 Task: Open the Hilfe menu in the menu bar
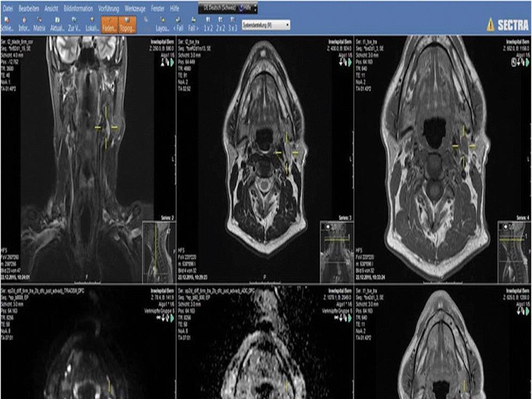(174, 9)
